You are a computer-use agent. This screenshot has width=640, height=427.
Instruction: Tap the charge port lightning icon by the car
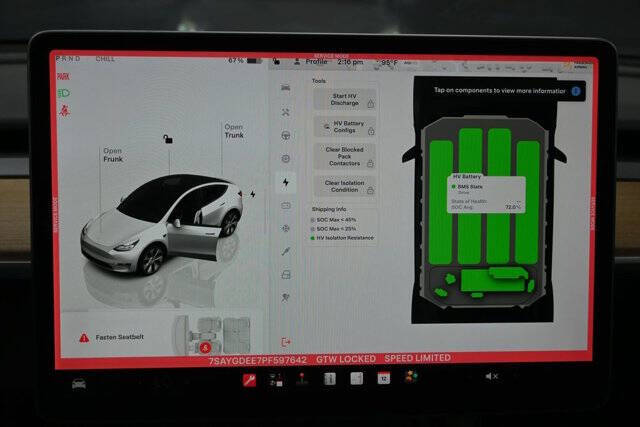click(253, 194)
